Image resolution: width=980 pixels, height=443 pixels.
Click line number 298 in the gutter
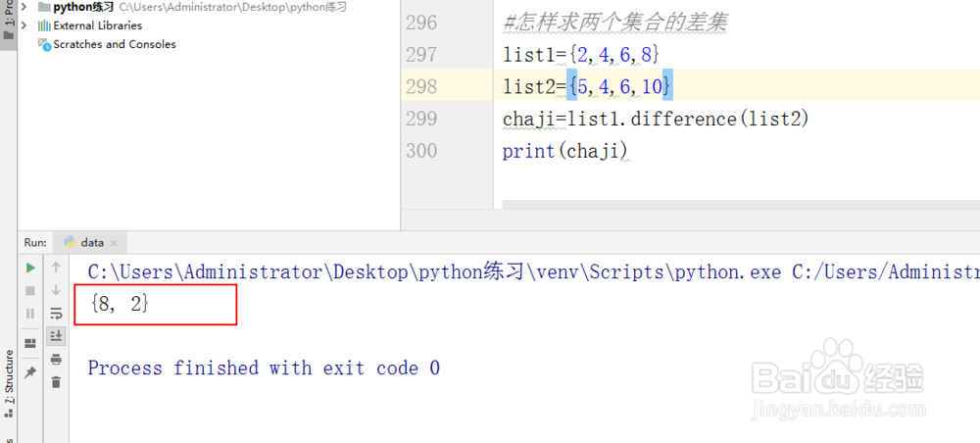[x=421, y=86]
